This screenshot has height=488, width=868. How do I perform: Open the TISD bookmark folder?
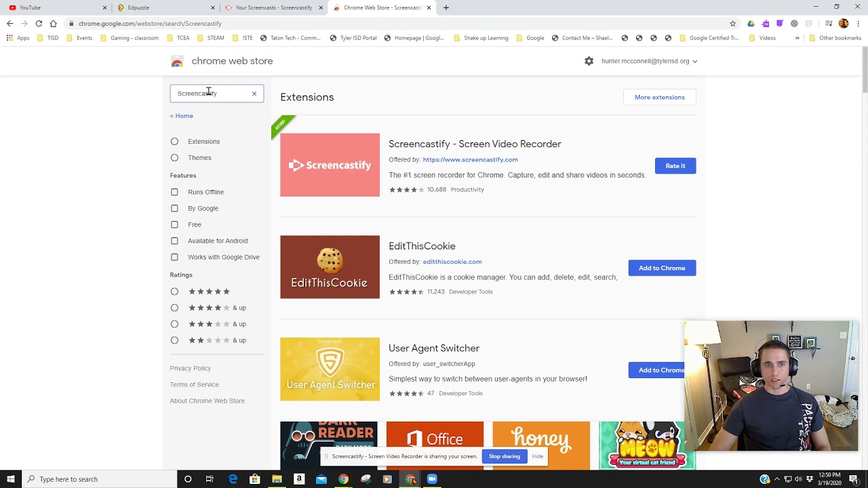point(47,38)
